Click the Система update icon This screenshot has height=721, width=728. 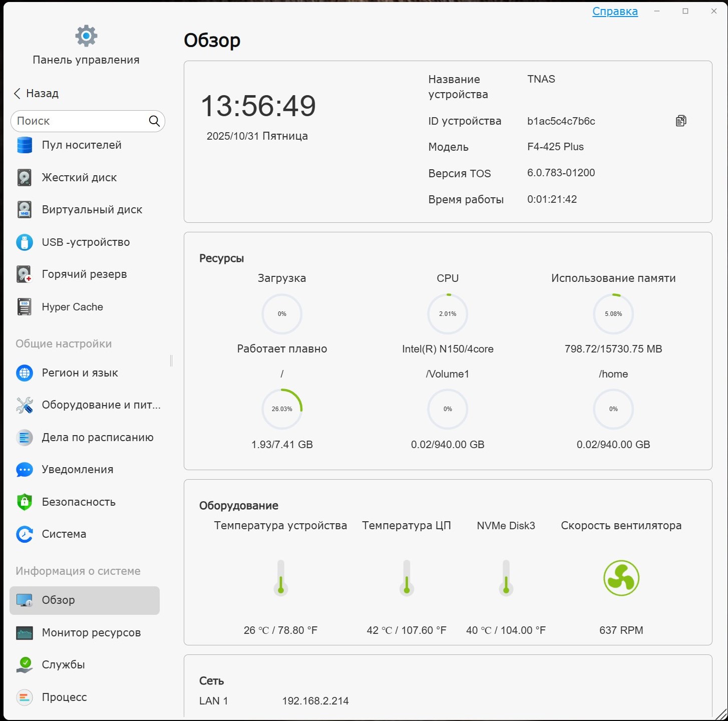[25, 534]
